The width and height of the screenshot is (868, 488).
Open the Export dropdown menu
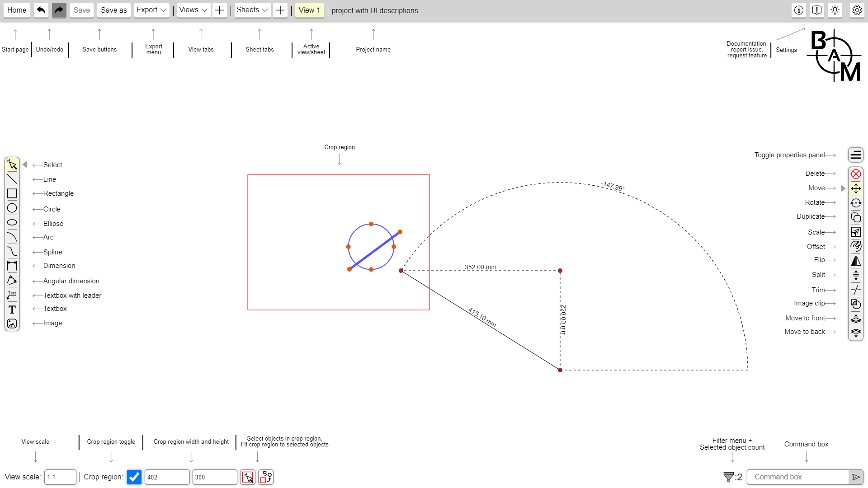coord(151,10)
